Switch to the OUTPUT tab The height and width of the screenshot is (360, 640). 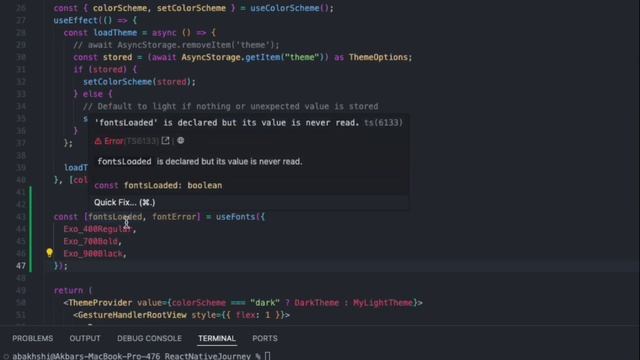[x=85, y=338]
